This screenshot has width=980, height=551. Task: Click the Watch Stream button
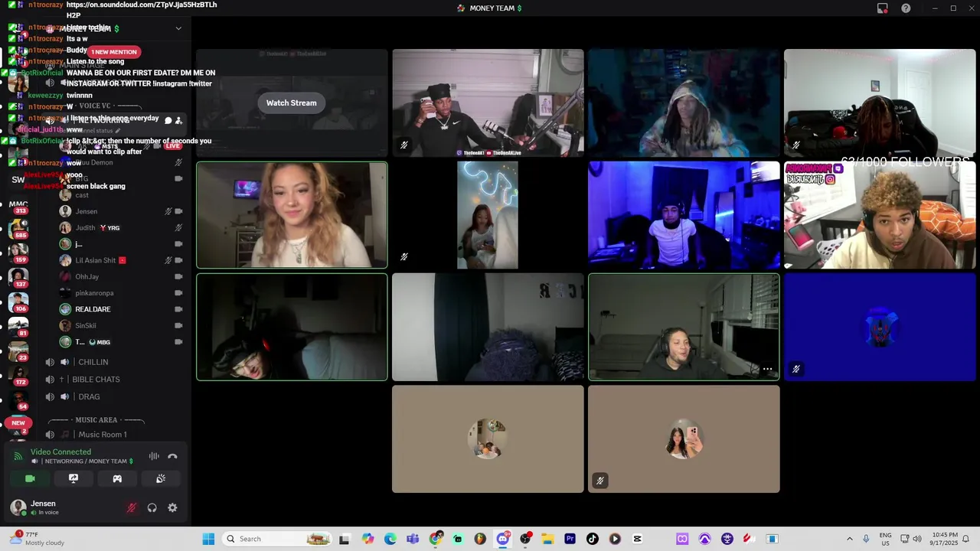click(x=291, y=103)
